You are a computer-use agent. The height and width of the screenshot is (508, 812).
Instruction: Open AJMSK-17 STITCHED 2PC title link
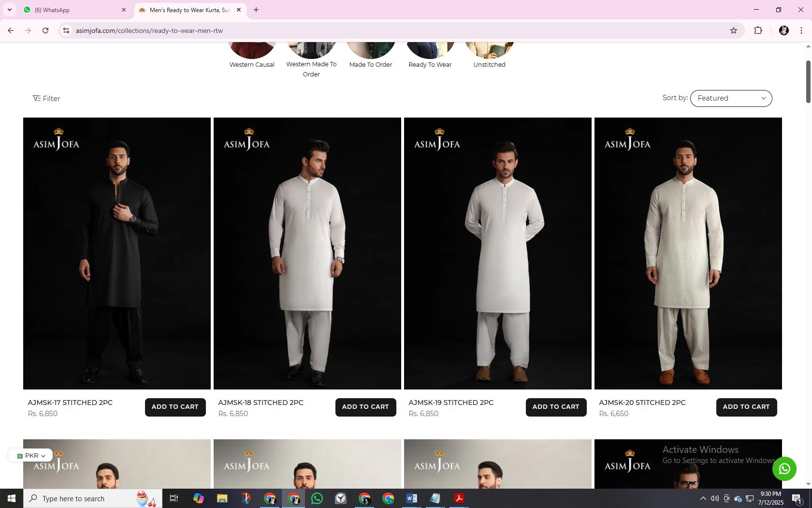70,403
